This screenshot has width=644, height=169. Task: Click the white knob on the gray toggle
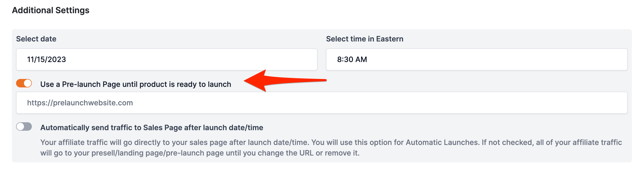[x=20, y=127]
